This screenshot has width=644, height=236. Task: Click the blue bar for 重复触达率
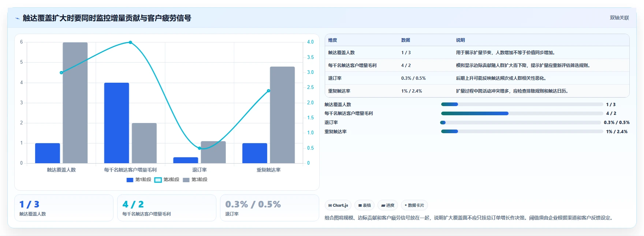(x=254, y=153)
